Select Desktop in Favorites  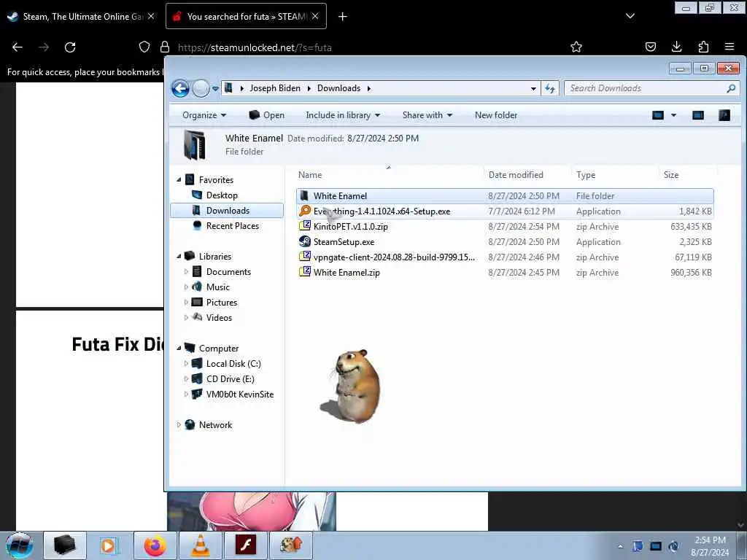222,195
